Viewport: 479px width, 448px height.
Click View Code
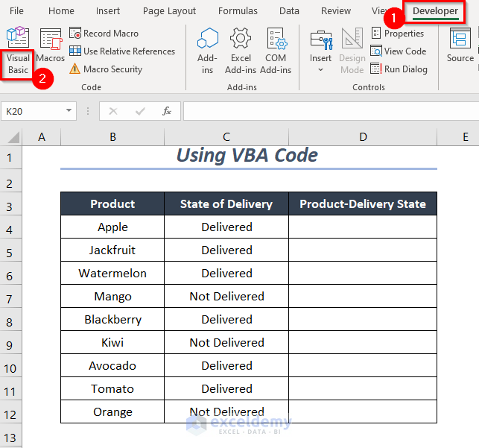pyautogui.click(x=399, y=51)
